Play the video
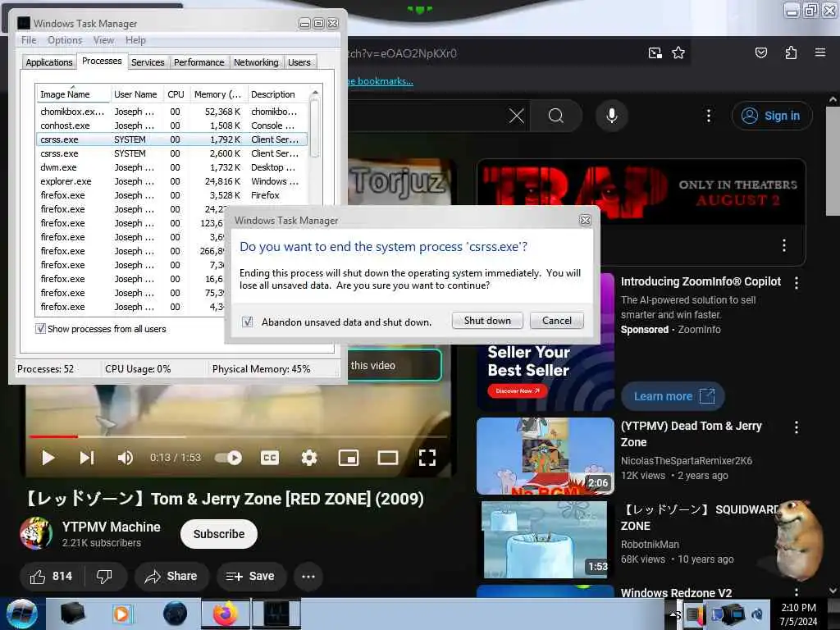Image resolution: width=840 pixels, height=630 pixels. [48, 458]
